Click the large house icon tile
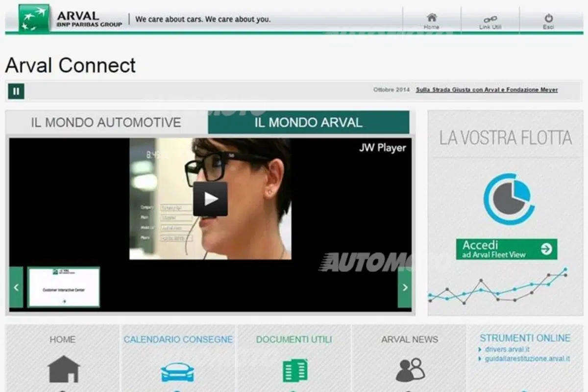The width and height of the screenshot is (588, 392). pos(64,369)
